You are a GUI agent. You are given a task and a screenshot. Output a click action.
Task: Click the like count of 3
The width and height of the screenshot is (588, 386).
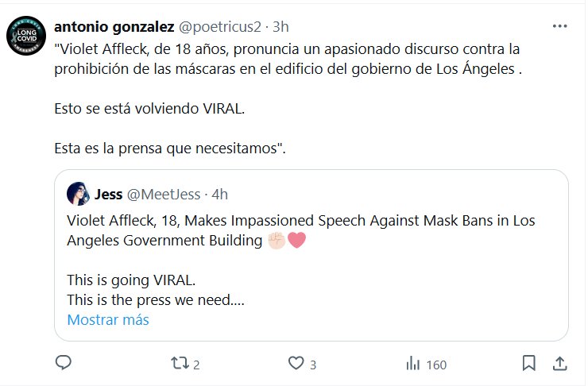pos(313,365)
